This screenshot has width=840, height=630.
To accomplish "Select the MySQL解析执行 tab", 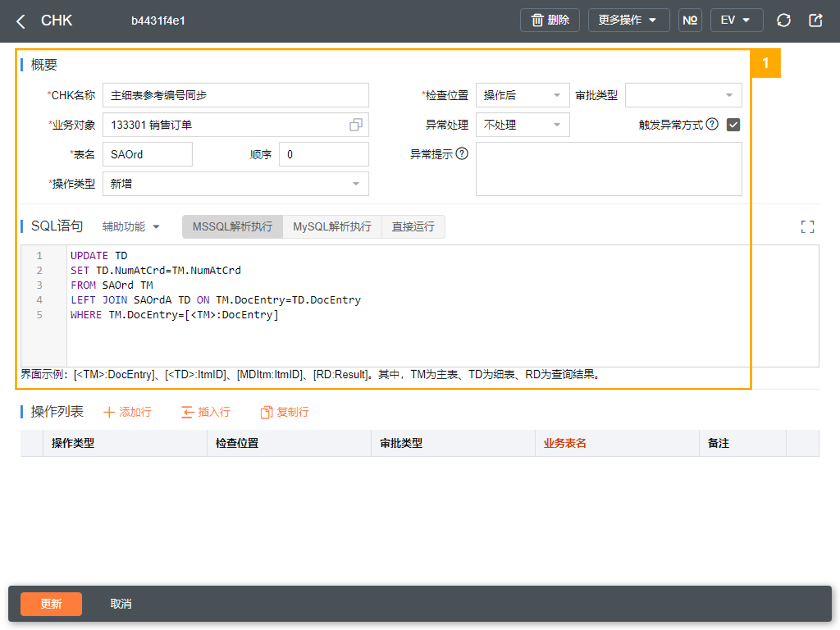I will 332,226.
